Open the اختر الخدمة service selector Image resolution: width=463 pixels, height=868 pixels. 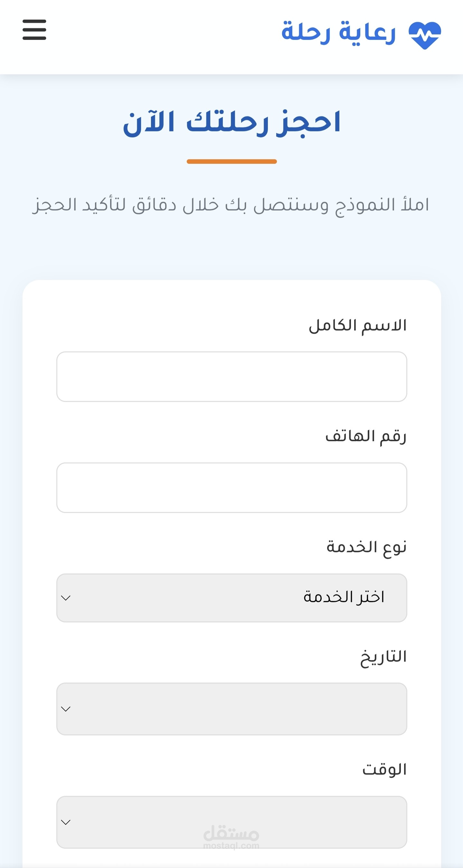(232, 598)
